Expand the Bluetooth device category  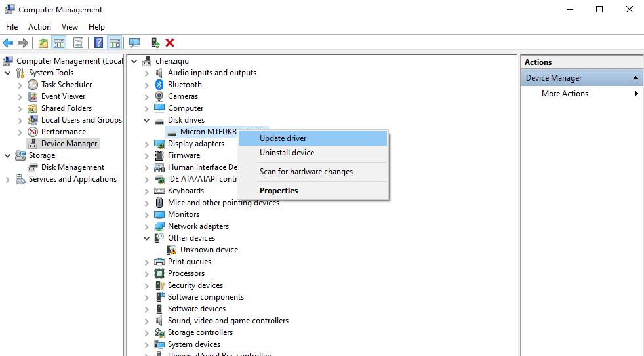[147, 85]
